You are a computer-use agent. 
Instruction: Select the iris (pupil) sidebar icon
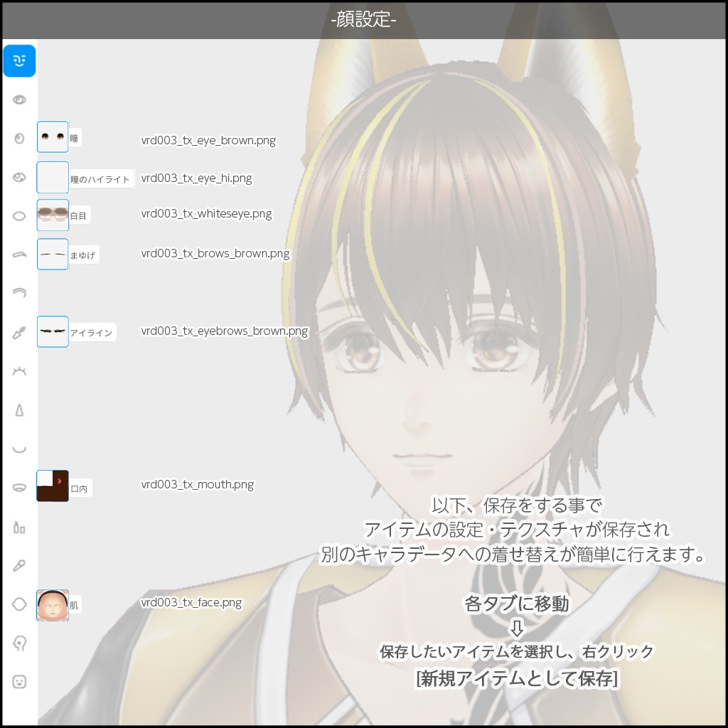tap(19, 136)
